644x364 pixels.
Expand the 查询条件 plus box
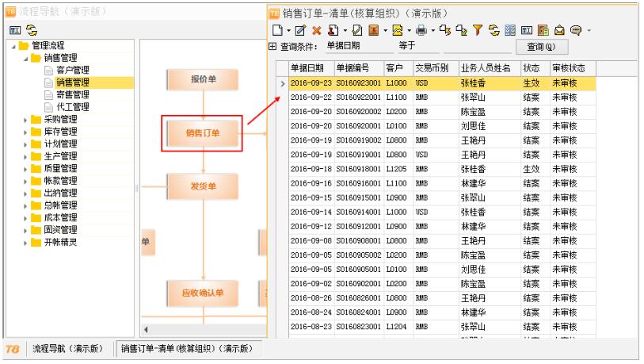(x=273, y=47)
